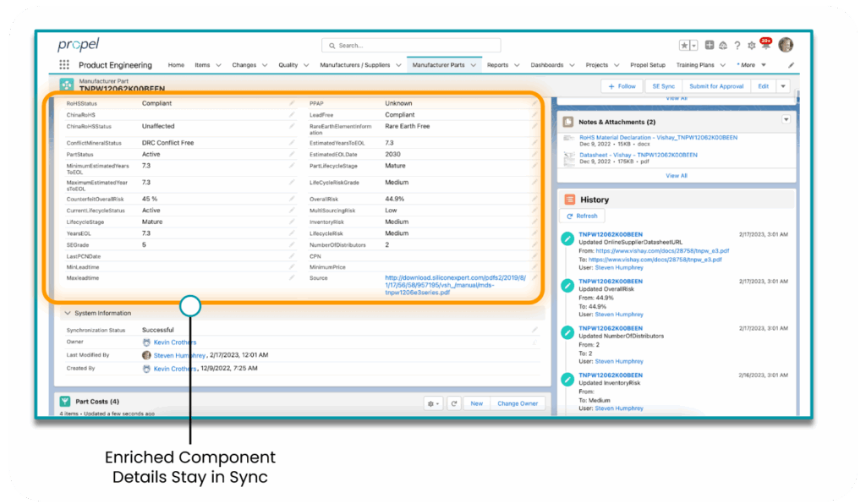Open the Reports tab
The width and height of the screenshot is (866, 504).
(497, 65)
